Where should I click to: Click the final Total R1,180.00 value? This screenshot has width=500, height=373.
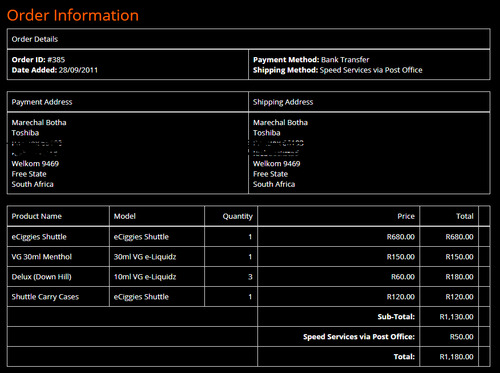(x=456, y=357)
